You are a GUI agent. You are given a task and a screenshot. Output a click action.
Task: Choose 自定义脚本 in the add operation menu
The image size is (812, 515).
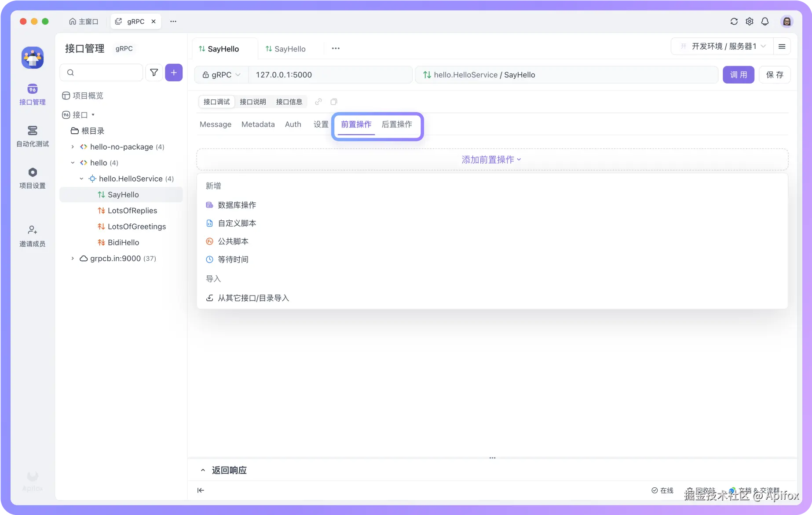(x=237, y=223)
